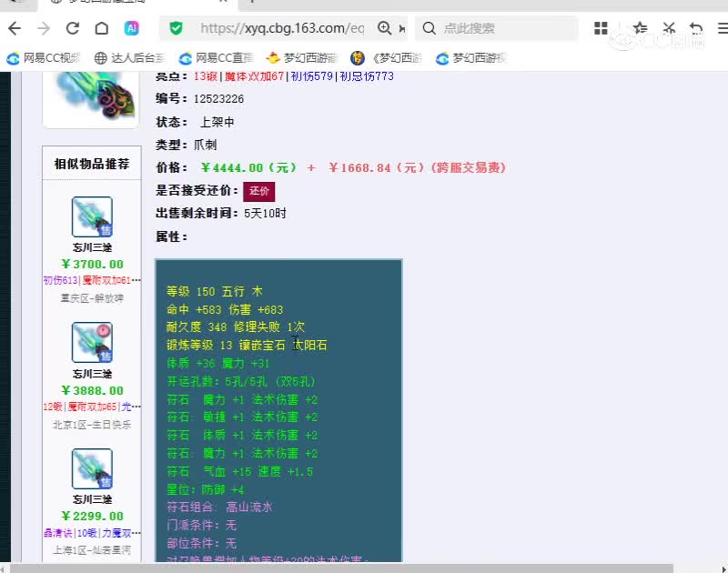Click the item number 12523226
Image resolution: width=728 pixels, height=573 pixels.
tap(218, 99)
